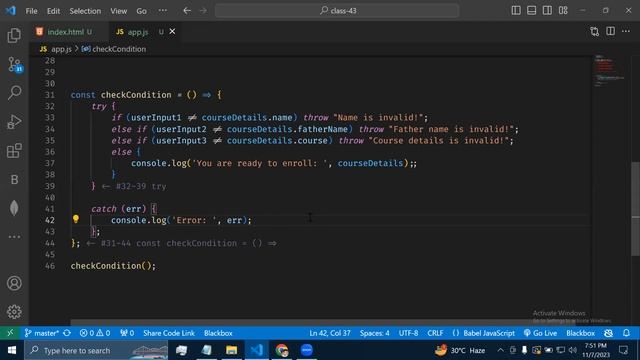Screen dimensions: 640x360
Task: Open the Blackbox sidebar icon
Action: [x=14, y=180]
